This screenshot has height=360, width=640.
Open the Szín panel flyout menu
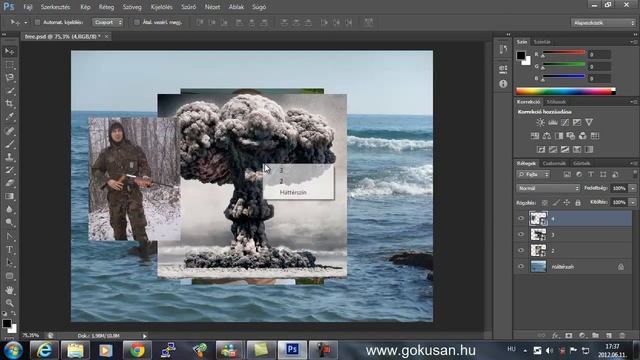click(632, 42)
